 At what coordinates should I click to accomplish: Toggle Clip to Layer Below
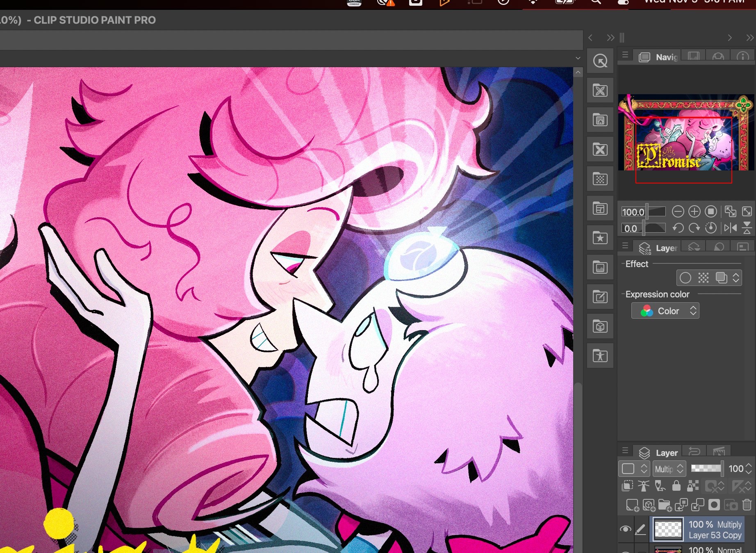(x=627, y=486)
